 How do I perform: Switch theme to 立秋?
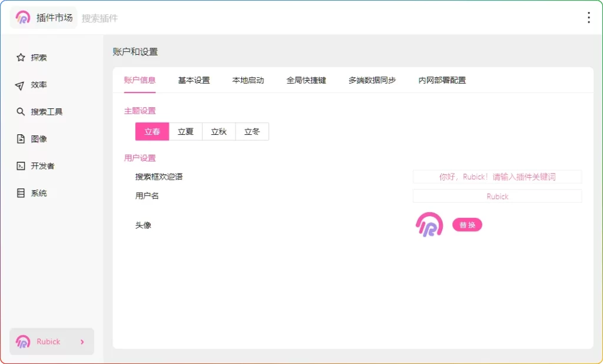[x=218, y=131]
